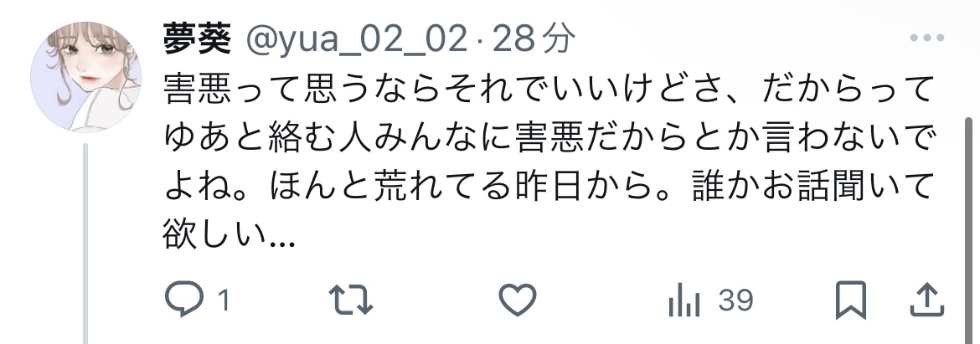Open the view analytics bar chart icon
This screenshot has height=344, width=980.
coord(683,301)
